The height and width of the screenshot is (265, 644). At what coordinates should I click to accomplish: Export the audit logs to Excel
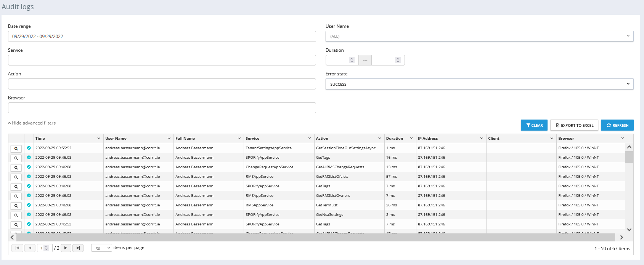point(574,125)
